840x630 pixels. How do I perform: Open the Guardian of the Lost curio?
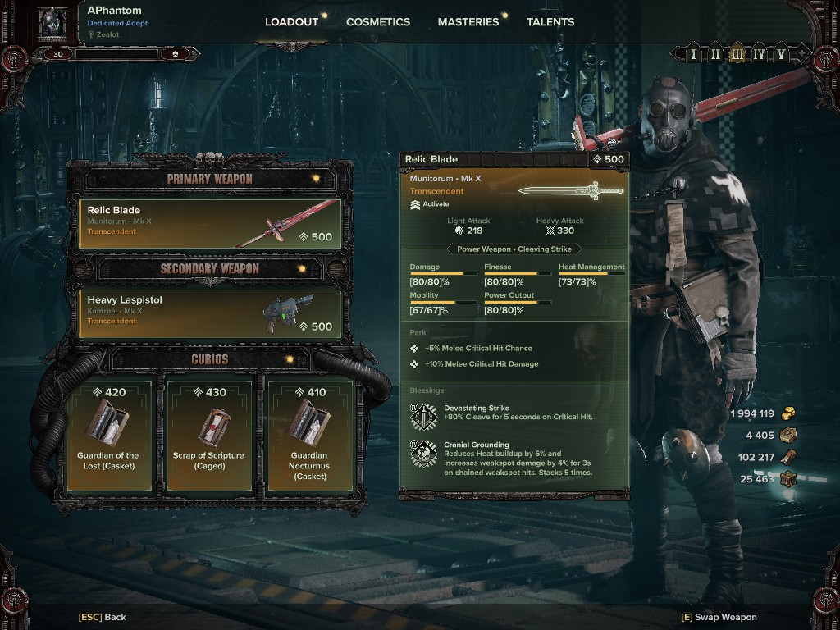(x=108, y=435)
